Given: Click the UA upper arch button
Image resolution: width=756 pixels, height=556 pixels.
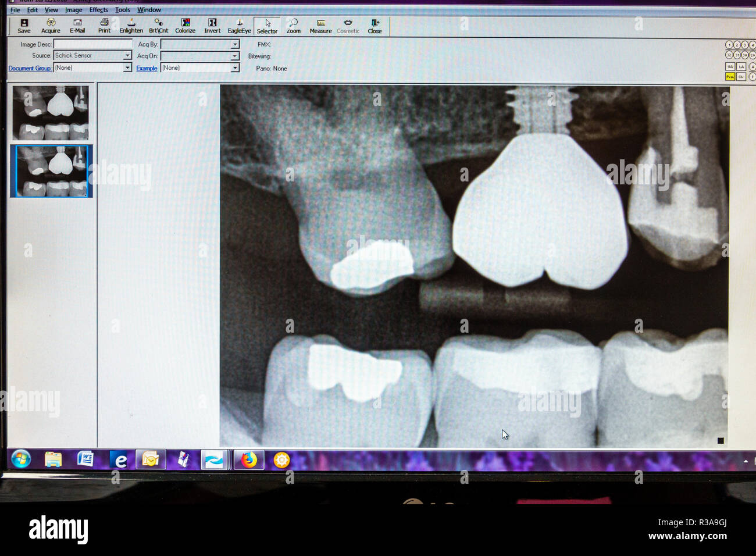Looking at the screenshot, I should 730,67.
